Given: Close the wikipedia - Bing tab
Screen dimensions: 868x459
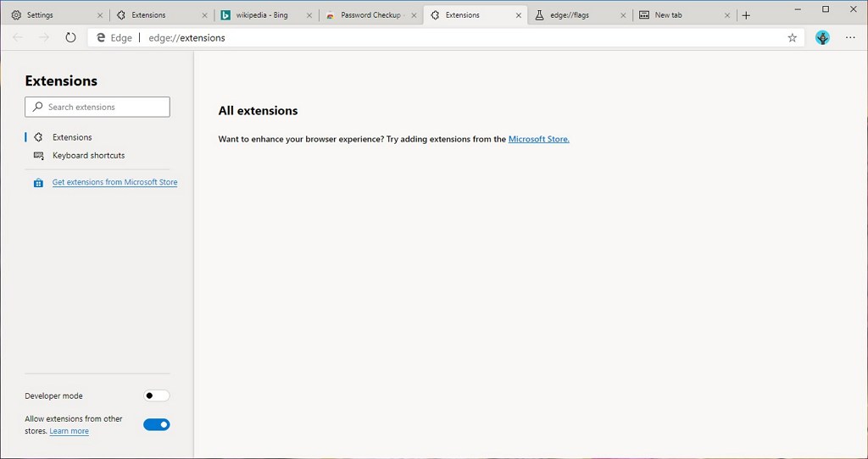Looking at the screenshot, I should click(309, 15).
